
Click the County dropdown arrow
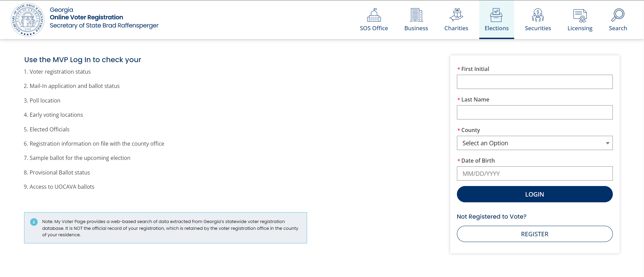pos(607,143)
